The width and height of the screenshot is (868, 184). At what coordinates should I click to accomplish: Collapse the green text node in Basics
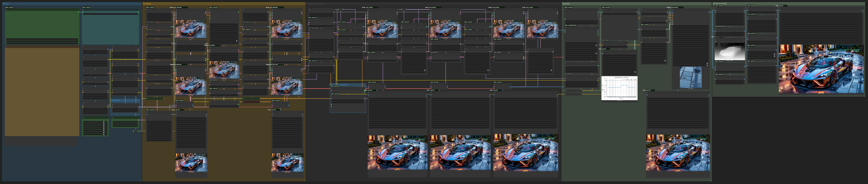click(6, 9)
